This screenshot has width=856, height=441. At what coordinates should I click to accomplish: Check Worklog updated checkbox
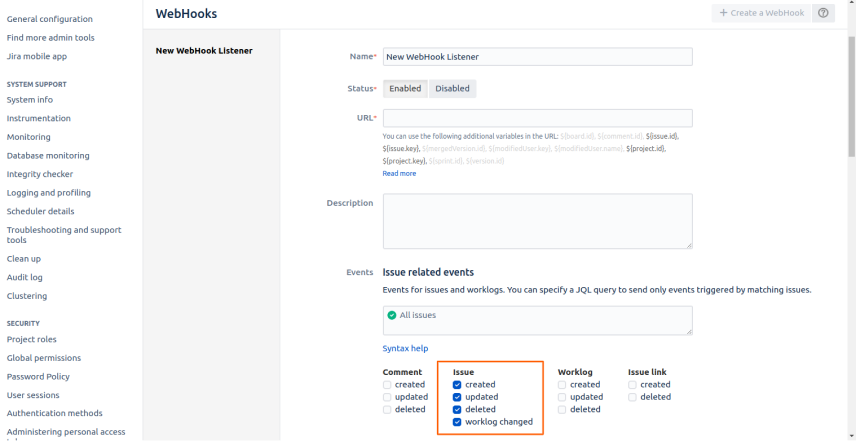click(x=562, y=397)
